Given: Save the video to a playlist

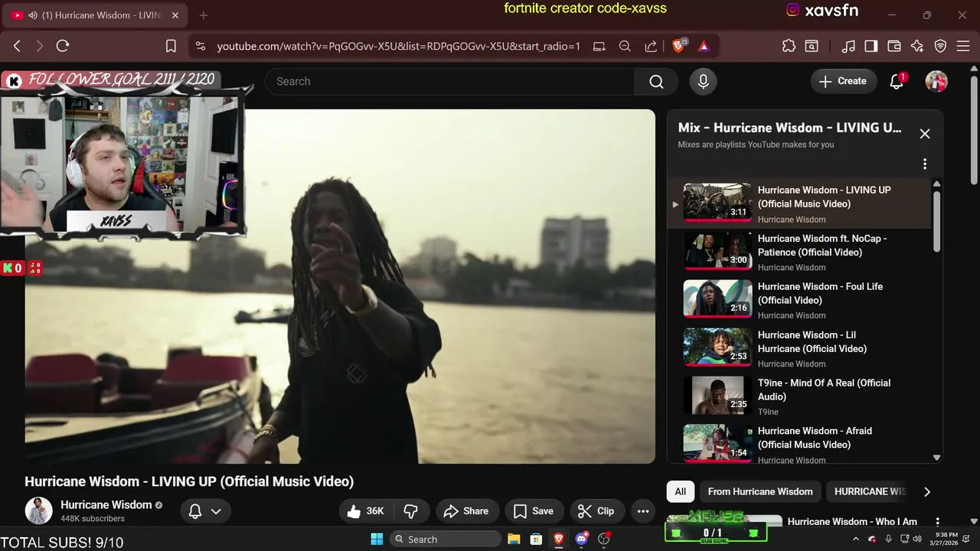Looking at the screenshot, I should tap(534, 511).
